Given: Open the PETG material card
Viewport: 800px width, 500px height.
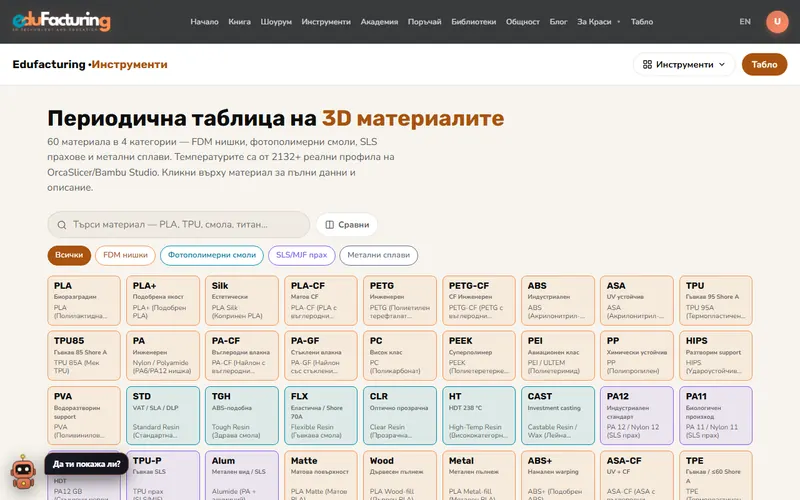Looking at the screenshot, I should (x=400, y=301).
